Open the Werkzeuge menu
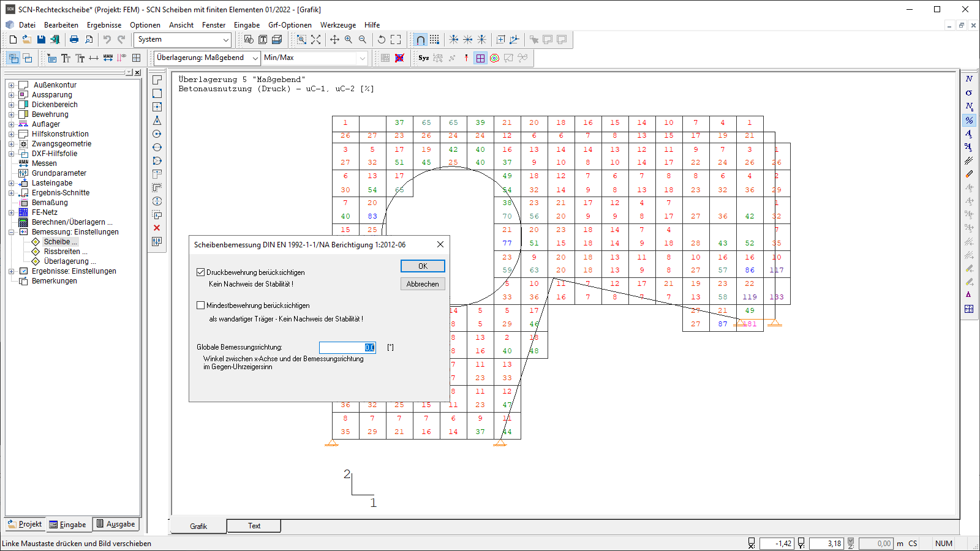 pos(338,25)
